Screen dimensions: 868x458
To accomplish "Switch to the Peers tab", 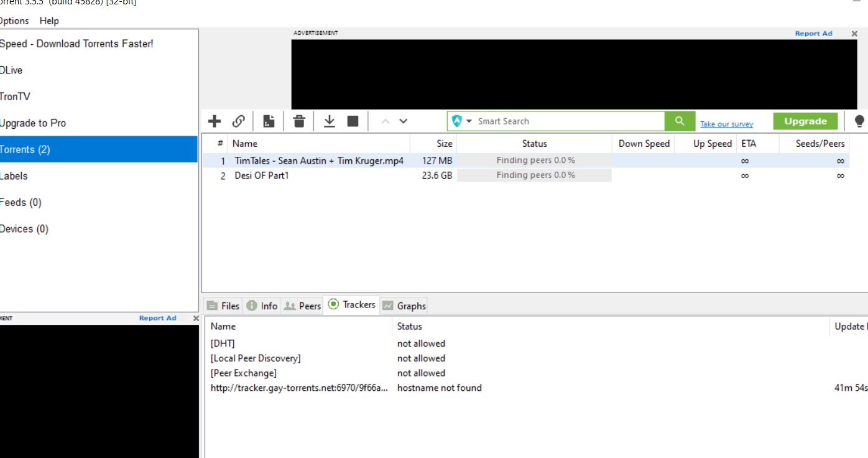I will point(303,306).
